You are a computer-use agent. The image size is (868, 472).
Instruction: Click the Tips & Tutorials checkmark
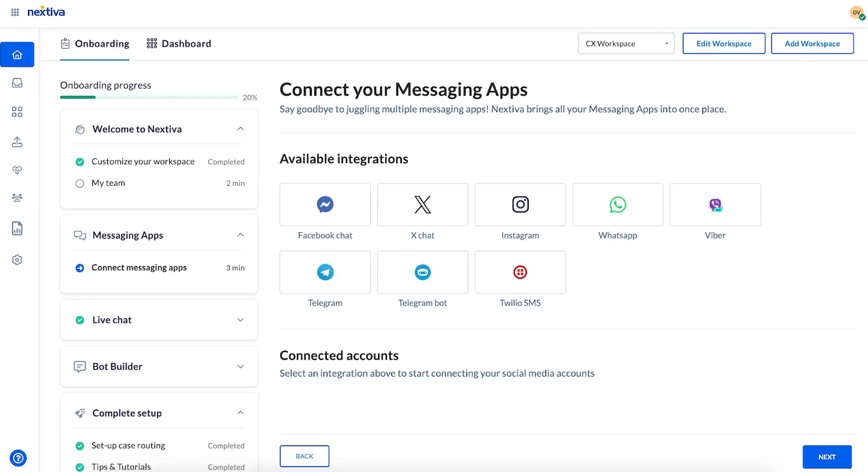pyautogui.click(x=79, y=467)
